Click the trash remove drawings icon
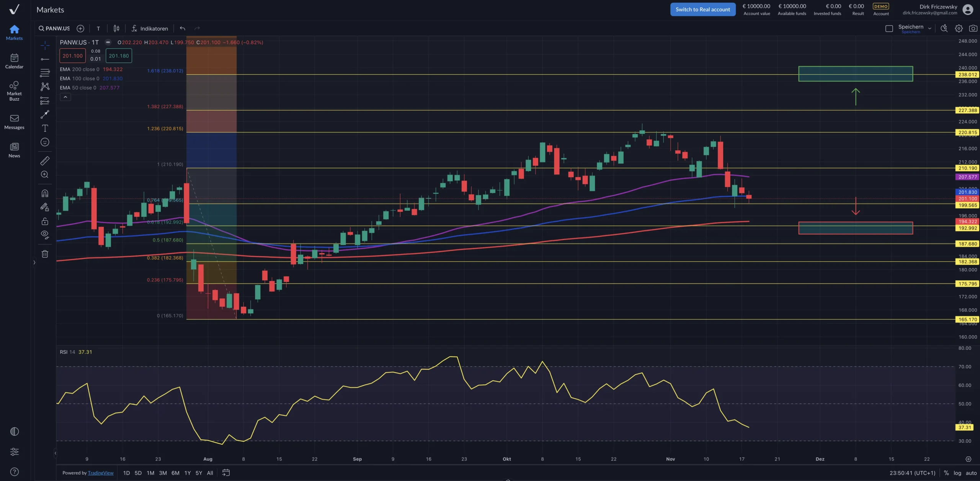 click(45, 254)
